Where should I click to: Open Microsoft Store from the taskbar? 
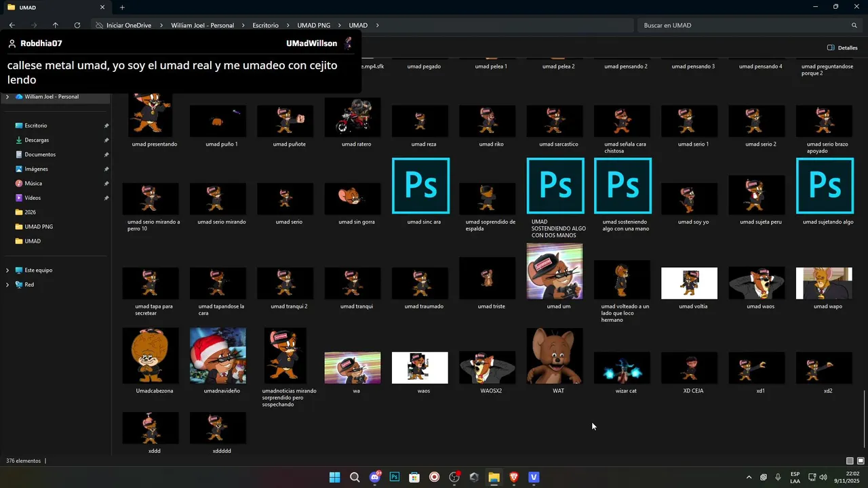pos(414,477)
